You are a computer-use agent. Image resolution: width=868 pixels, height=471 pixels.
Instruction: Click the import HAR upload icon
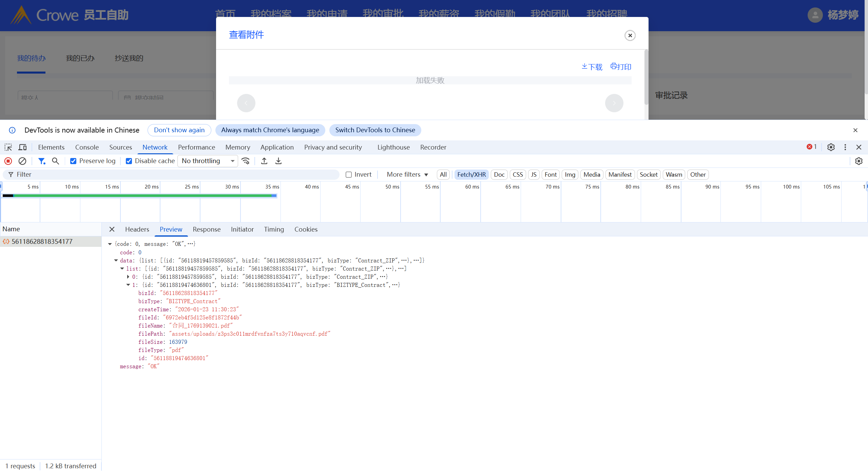coord(264,161)
